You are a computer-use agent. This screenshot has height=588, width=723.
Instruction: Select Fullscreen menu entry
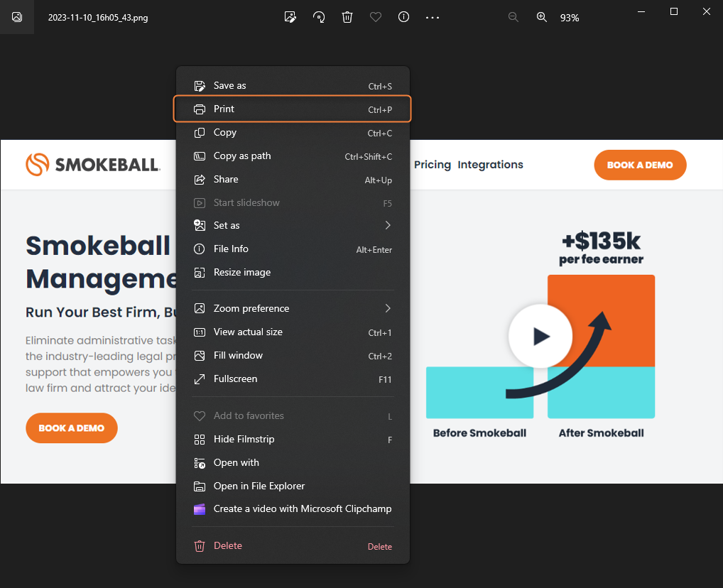click(x=293, y=379)
